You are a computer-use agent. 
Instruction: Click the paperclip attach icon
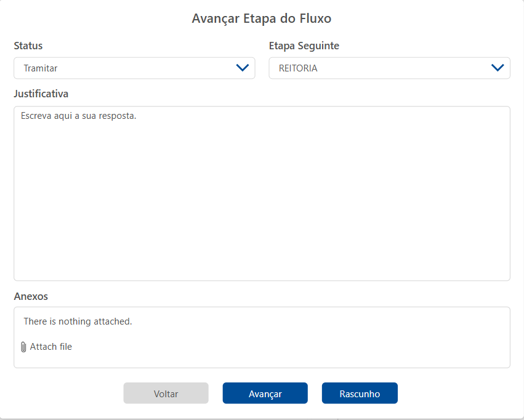(23, 347)
